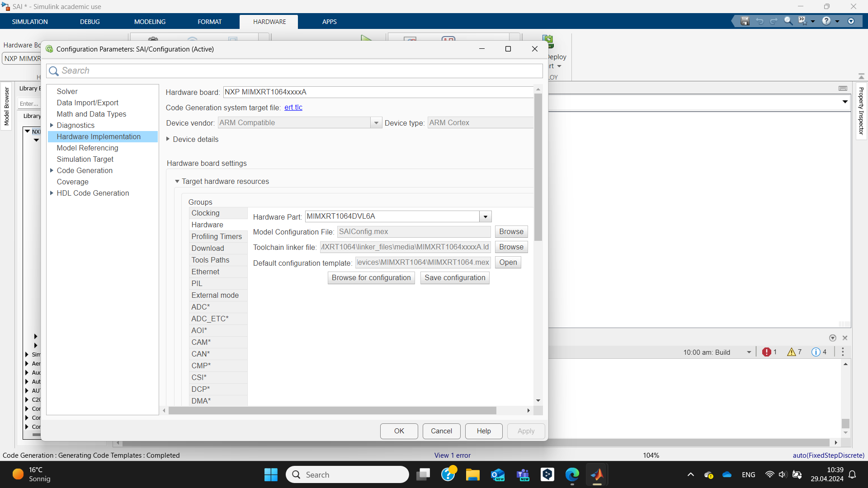Click the Save configuration button
This screenshot has height=488, width=868.
[455, 277]
